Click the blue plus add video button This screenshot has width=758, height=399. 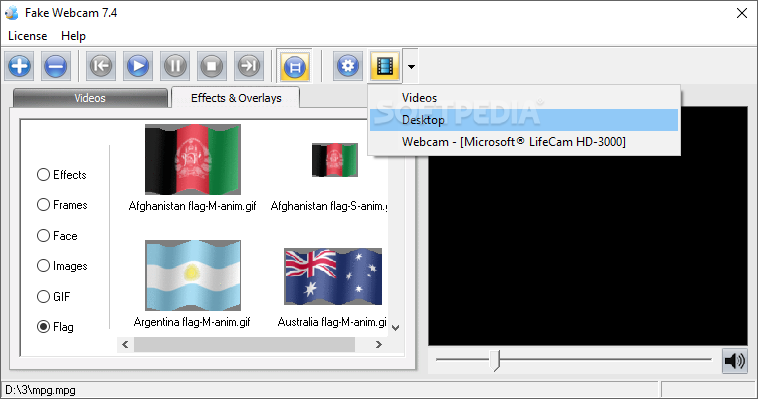[19, 66]
